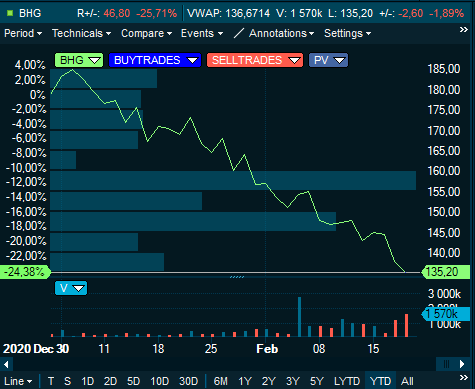The image size is (475, 389).
Task: Click the green BHG symbol square icon
Action: pos(10,13)
